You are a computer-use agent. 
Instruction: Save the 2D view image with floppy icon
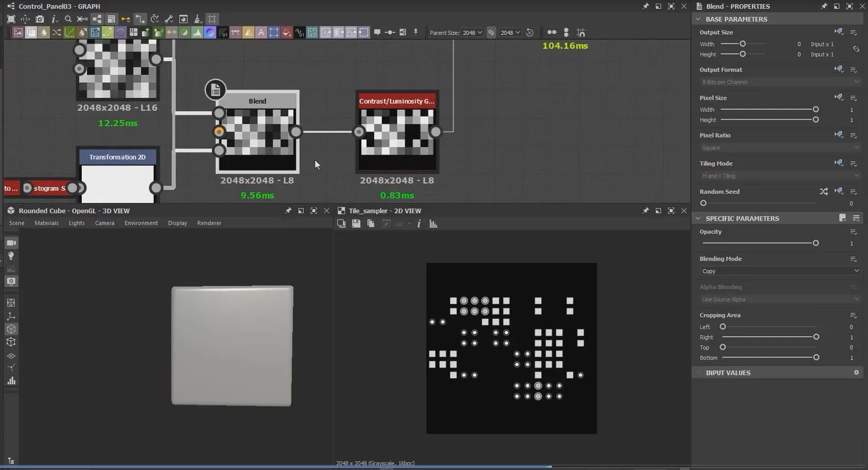click(356, 223)
